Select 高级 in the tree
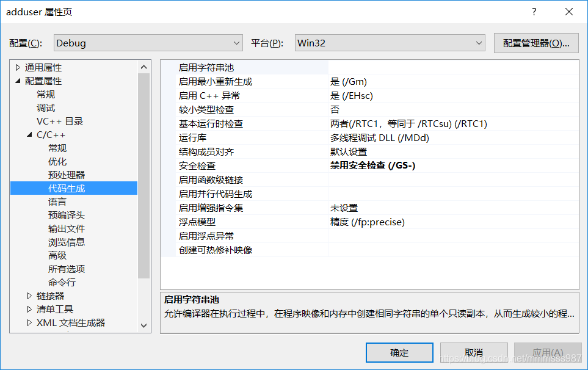This screenshot has height=370, width=588. click(57, 256)
